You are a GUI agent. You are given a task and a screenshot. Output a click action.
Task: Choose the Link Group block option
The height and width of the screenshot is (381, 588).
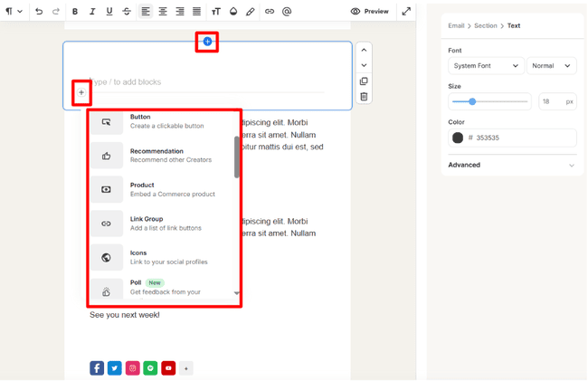coord(163,224)
